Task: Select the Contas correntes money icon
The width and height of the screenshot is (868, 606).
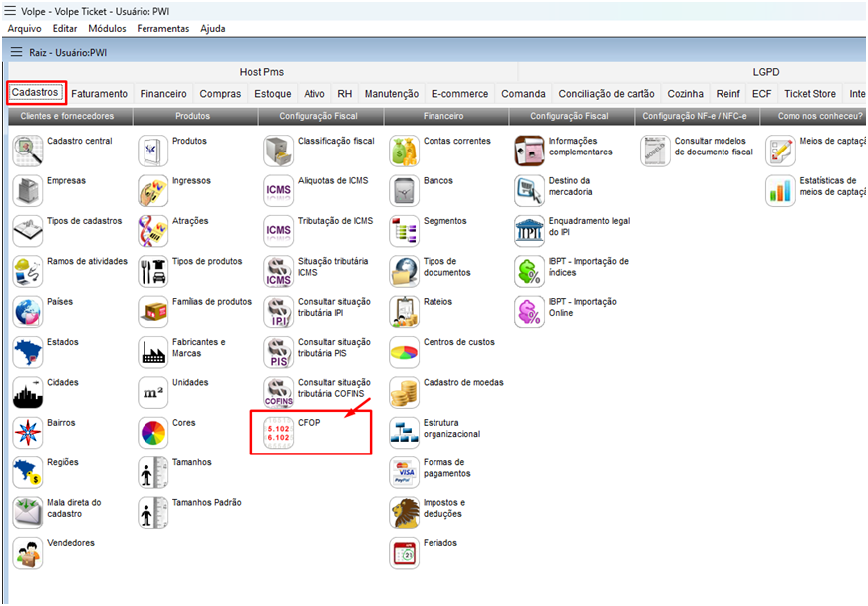Action: (405, 151)
